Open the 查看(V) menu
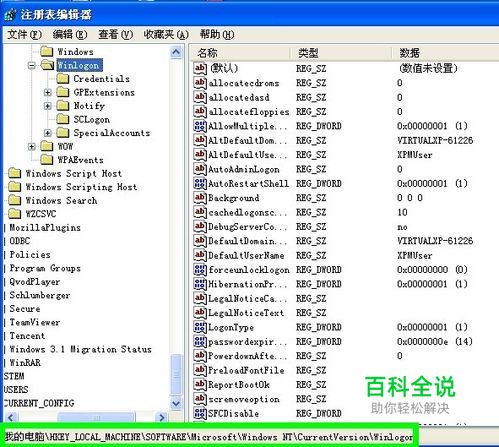The width and height of the screenshot is (499, 447). 115,34
